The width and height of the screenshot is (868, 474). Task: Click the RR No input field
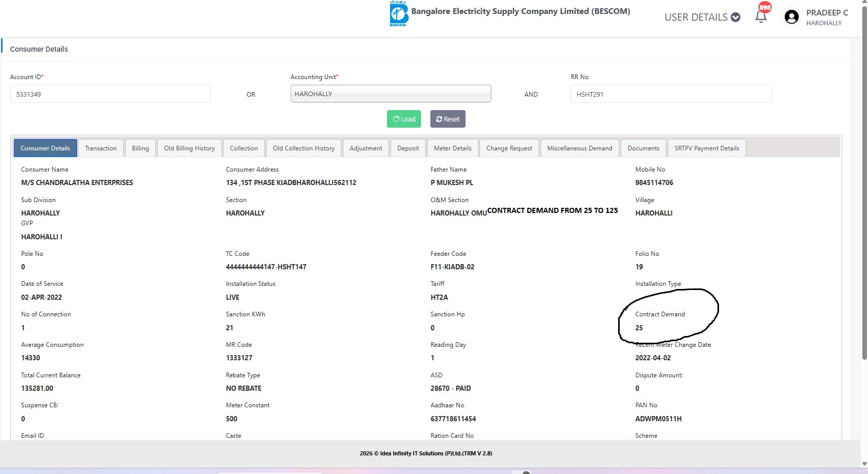(x=670, y=94)
